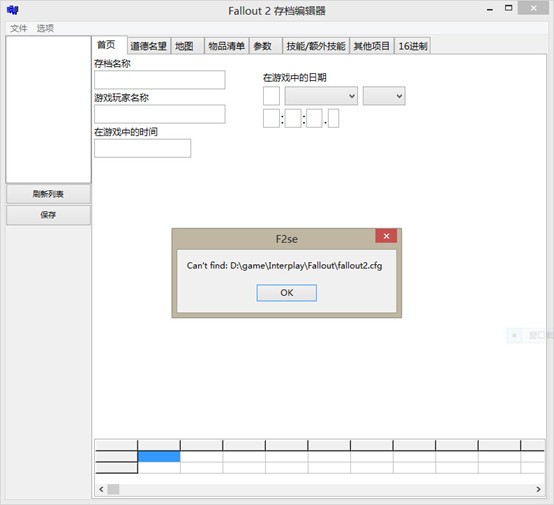Screen dimensions: 554x505
Task: Click the 在游戏中的时间 input field
Action: 143,148
